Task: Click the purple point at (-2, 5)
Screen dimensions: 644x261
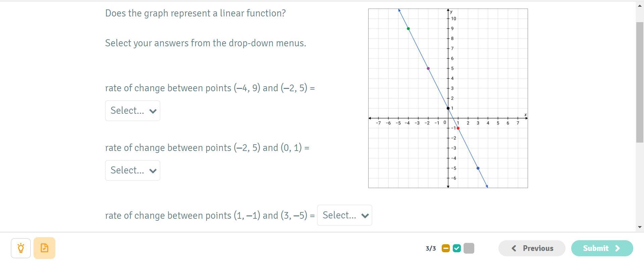Action: pos(428,68)
